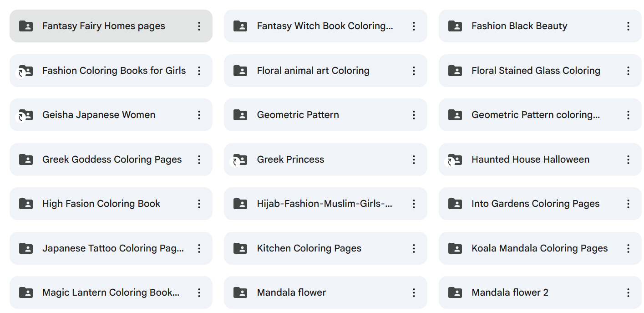Open the Hijab-Fashion-Muslim-Girls folder

click(324, 204)
